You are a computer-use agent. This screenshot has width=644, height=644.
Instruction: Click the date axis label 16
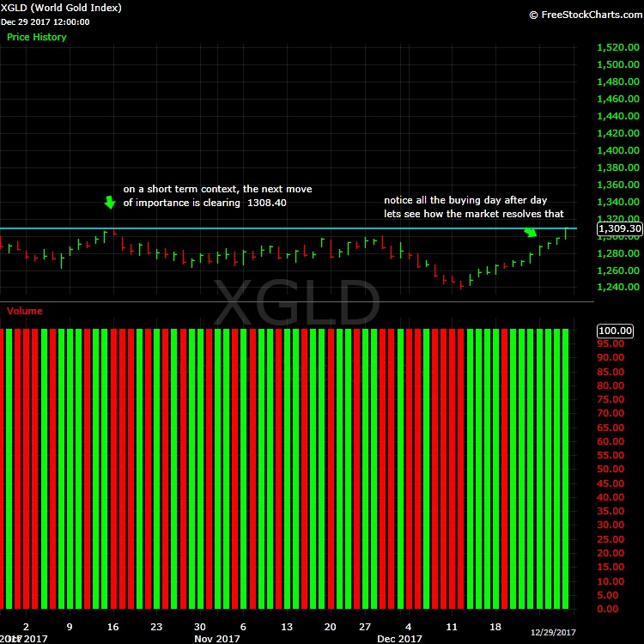pos(113,627)
